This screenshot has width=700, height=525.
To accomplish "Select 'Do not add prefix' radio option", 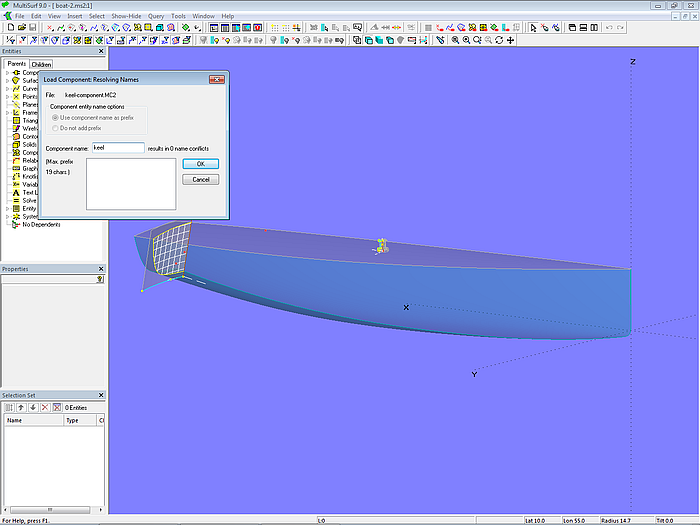I will click(56, 128).
